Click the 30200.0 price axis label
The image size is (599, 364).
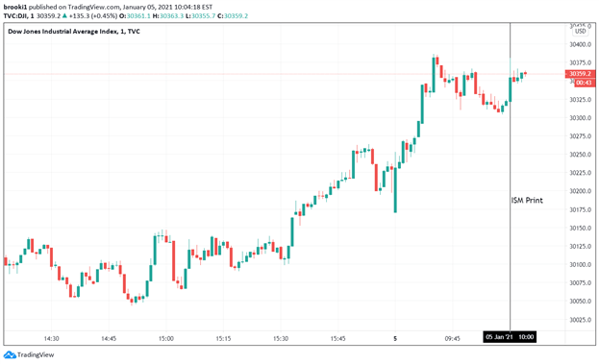(580, 191)
